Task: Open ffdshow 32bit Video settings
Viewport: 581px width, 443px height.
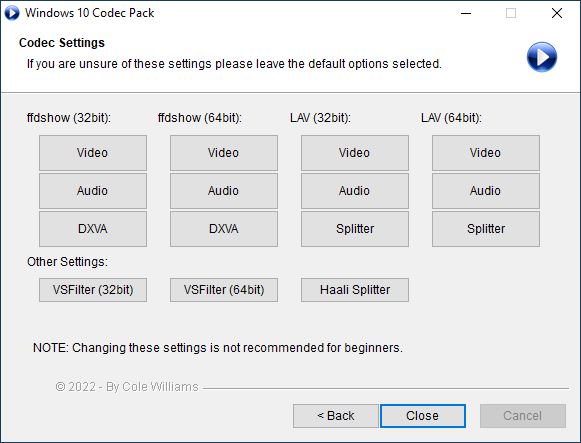Action: (93, 153)
